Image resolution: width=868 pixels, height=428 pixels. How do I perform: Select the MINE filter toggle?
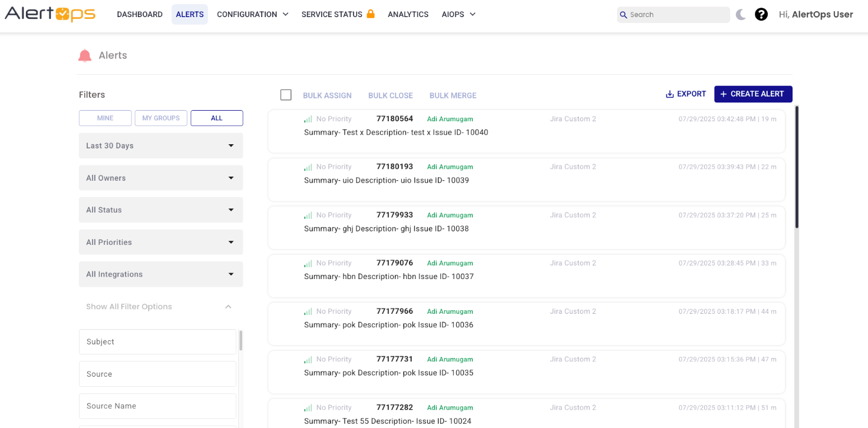coord(105,118)
